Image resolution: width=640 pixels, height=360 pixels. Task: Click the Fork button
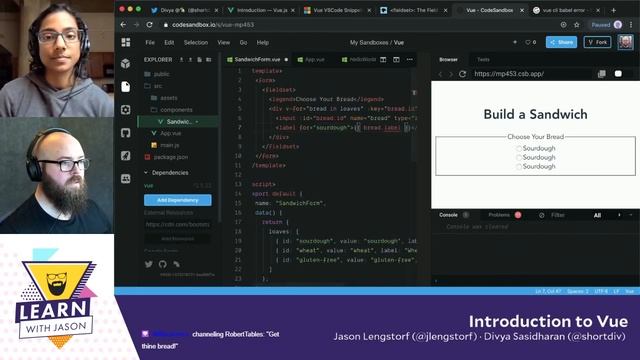[598, 42]
